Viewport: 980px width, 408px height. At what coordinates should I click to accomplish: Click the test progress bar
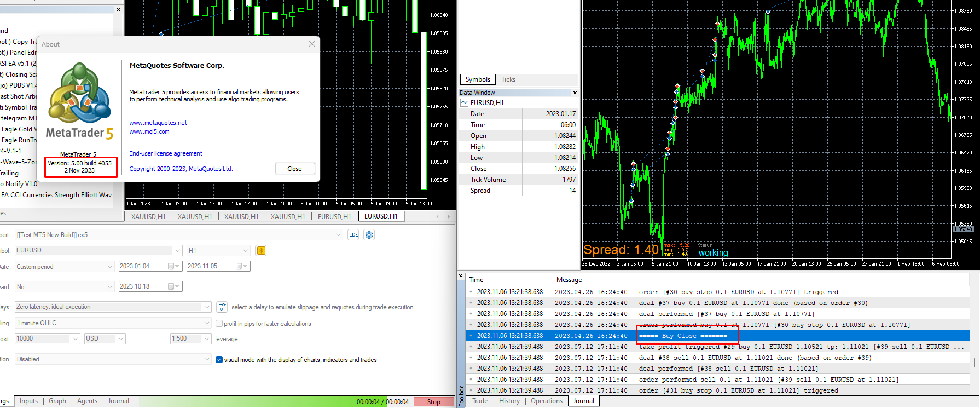274,402
